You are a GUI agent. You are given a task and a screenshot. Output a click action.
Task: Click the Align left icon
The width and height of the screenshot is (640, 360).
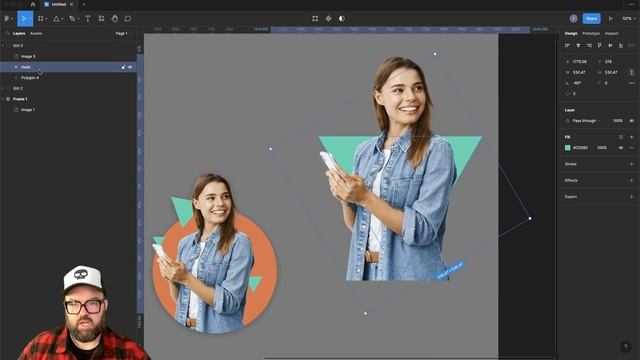[567, 46]
